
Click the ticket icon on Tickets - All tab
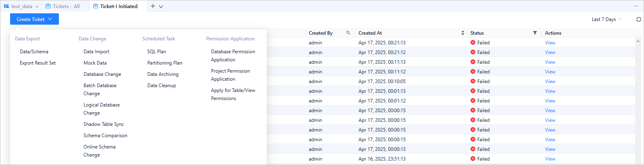coord(48,6)
